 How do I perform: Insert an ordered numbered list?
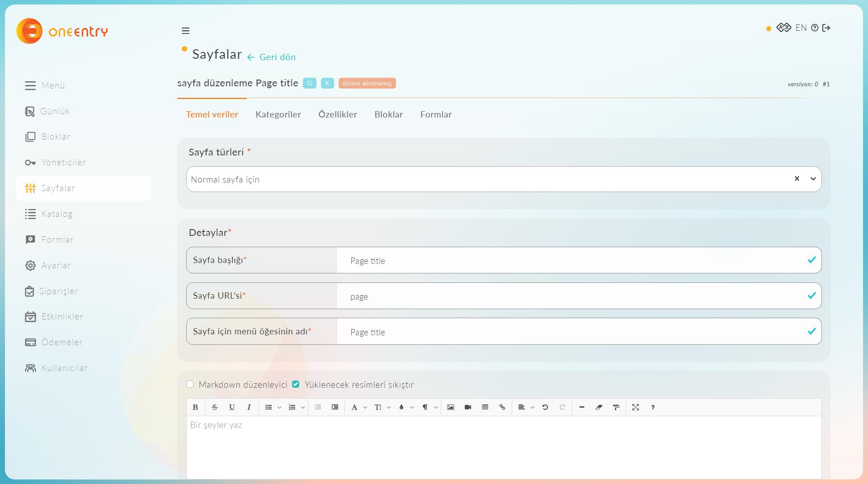292,407
